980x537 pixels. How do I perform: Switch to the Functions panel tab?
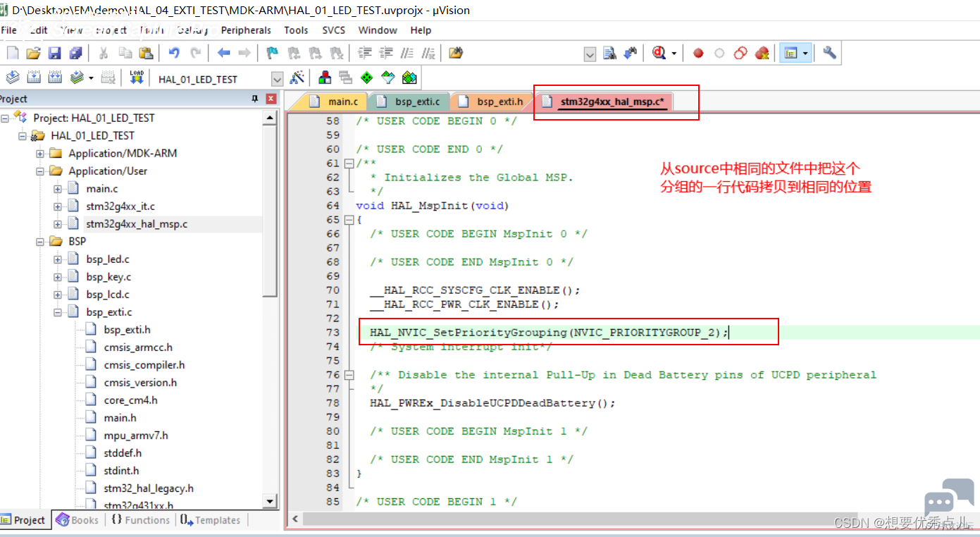click(x=142, y=520)
